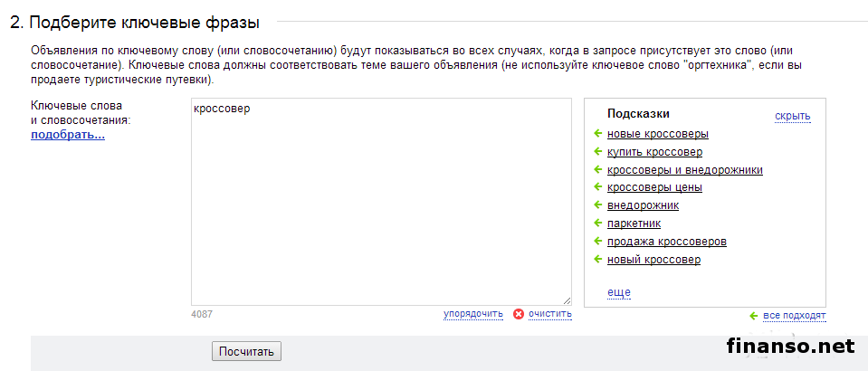Image resolution: width=868 pixels, height=371 pixels.
Task: Expand more suggestions with 'еще'
Action: (619, 292)
